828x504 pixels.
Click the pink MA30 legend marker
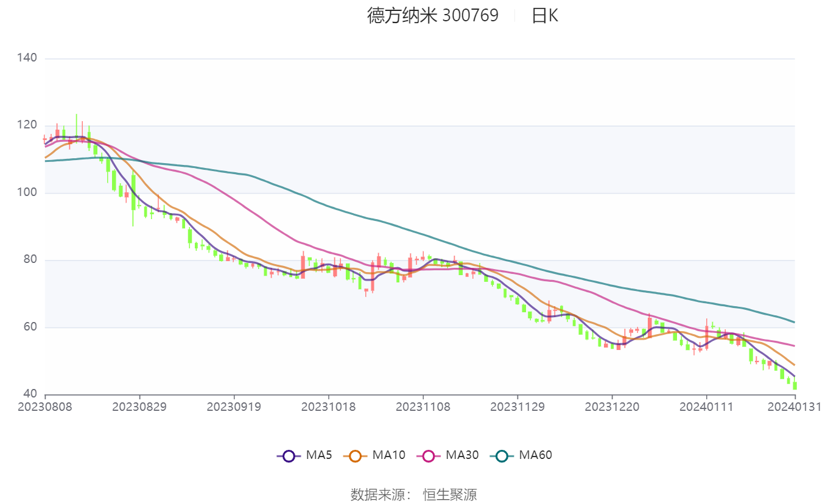point(429,456)
